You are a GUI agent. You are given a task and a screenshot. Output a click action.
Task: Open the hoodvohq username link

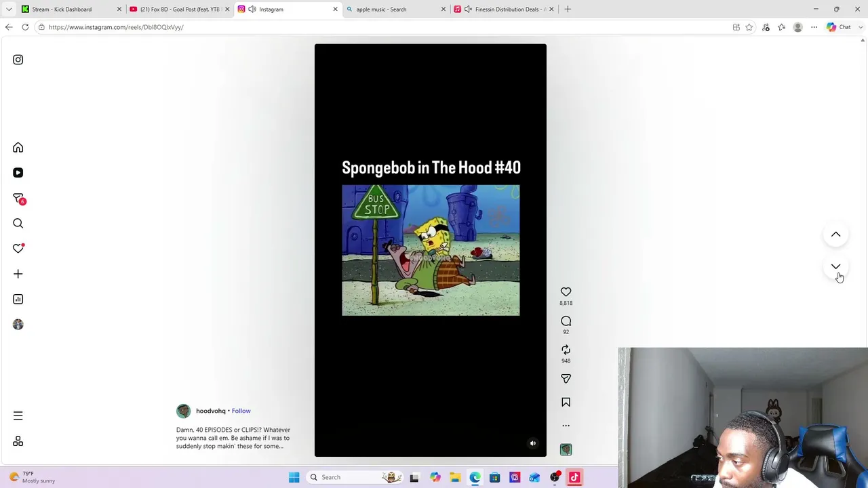[x=211, y=411]
